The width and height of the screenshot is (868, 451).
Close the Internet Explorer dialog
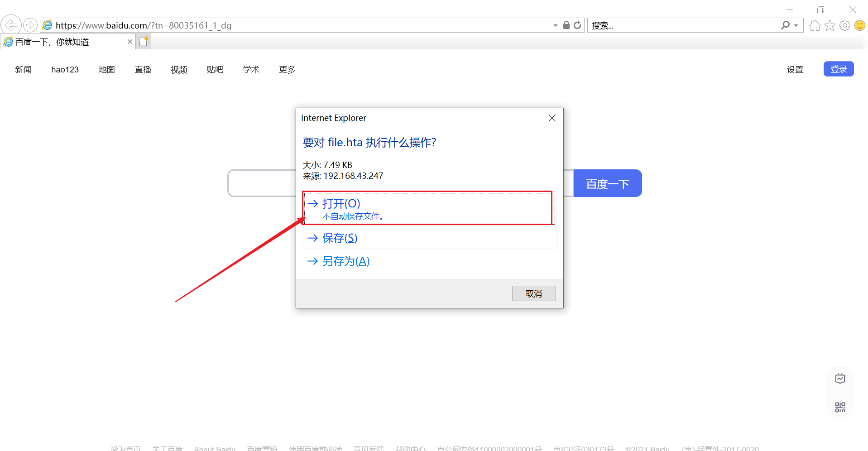coord(552,118)
